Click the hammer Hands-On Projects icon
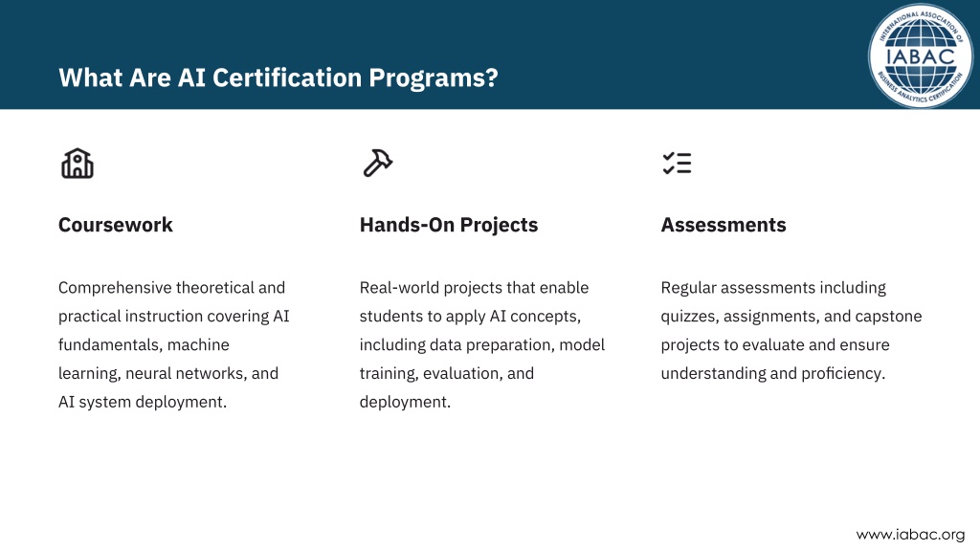The height and width of the screenshot is (551, 980). [377, 163]
